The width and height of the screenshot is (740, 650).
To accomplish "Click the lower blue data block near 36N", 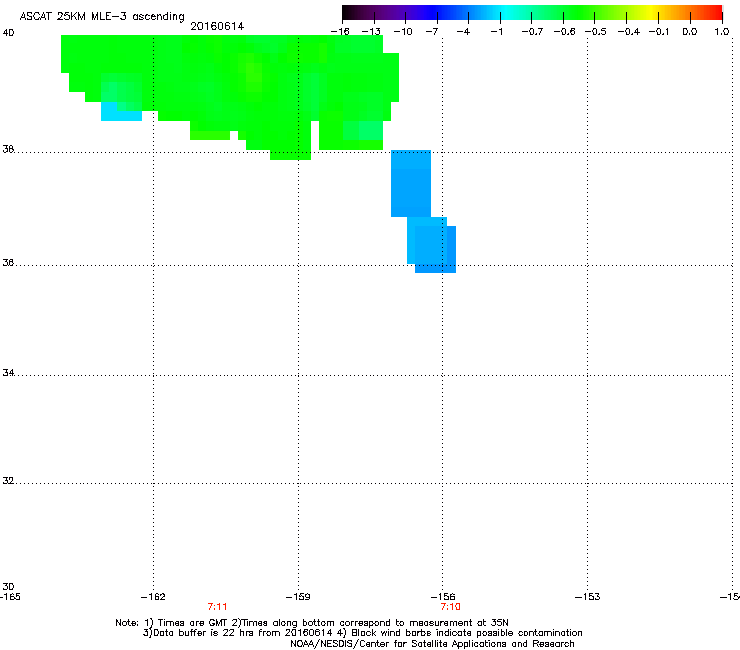I will (432, 245).
